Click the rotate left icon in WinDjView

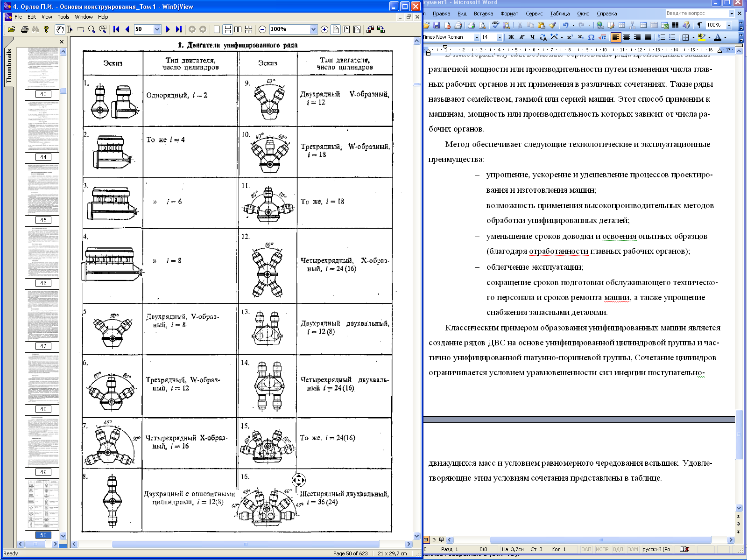[x=370, y=29]
